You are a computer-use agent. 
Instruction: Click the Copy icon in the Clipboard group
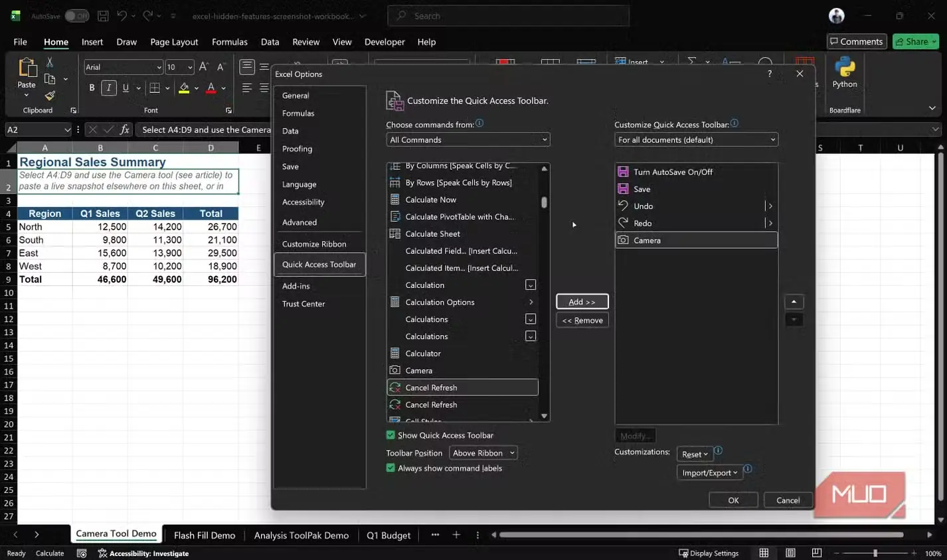pyautogui.click(x=49, y=79)
